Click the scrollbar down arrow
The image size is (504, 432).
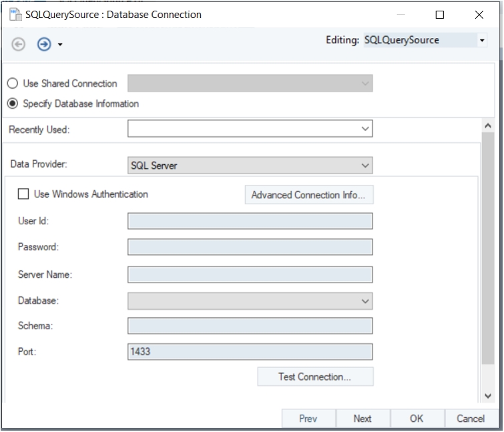click(x=487, y=396)
